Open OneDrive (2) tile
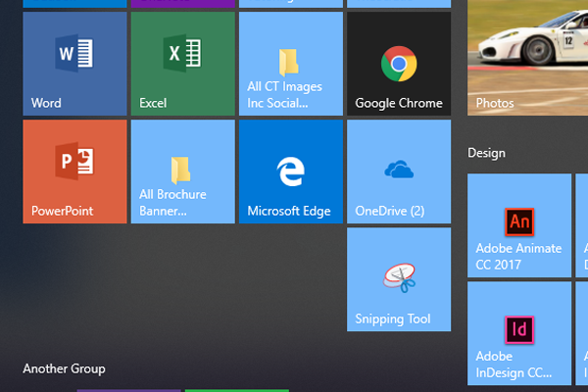The image size is (588, 392). click(x=399, y=171)
